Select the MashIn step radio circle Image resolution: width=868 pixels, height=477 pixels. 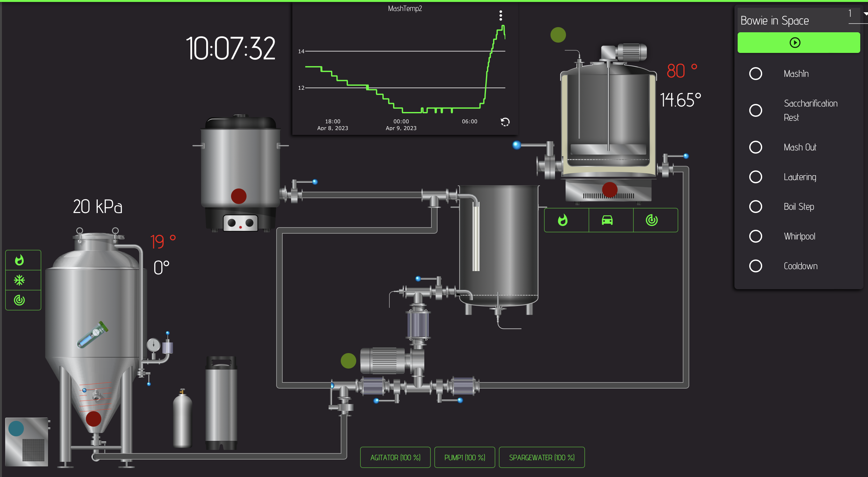pos(755,74)
